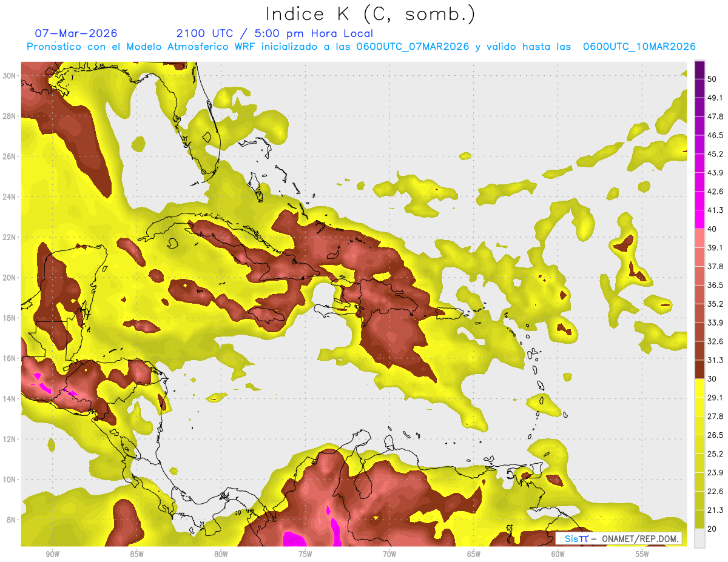Click the '25.2' colorbar value
This screenshot has width=728, height=562.
(715, 454)
